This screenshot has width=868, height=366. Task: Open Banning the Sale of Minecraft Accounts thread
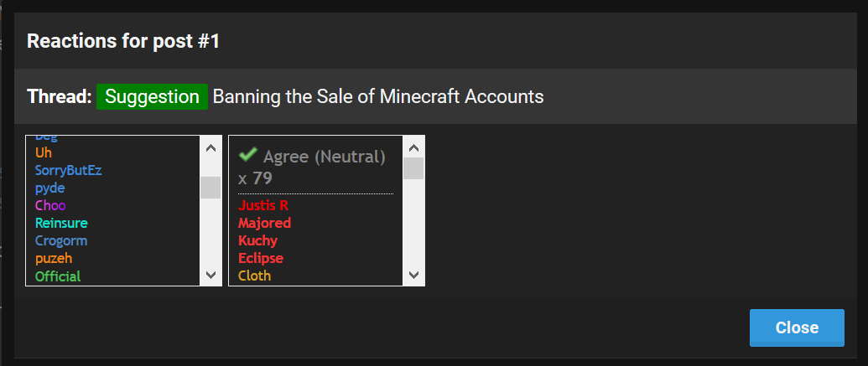pos(378,96)
